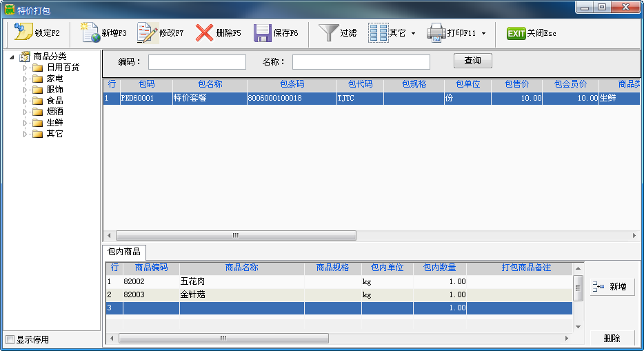Click the 过滤 funnel filter icon
This screenshot has width=644, height=351.
coord(329,32)
